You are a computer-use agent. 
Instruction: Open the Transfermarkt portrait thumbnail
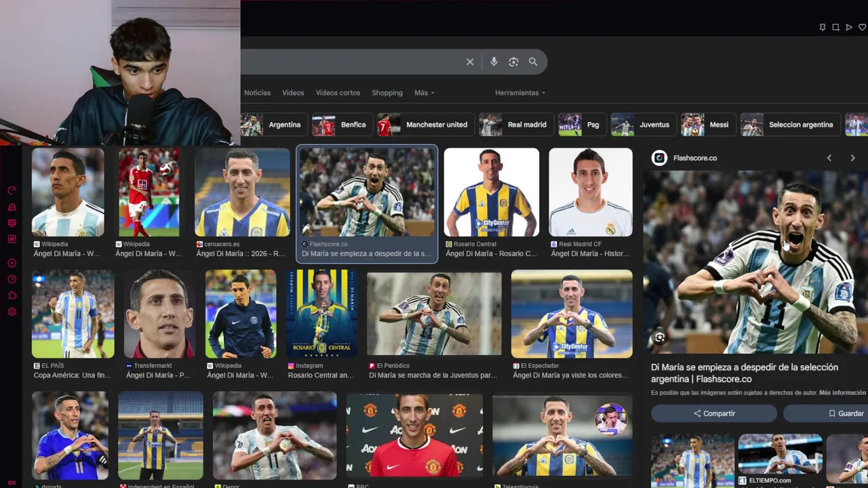click(159, 314)
